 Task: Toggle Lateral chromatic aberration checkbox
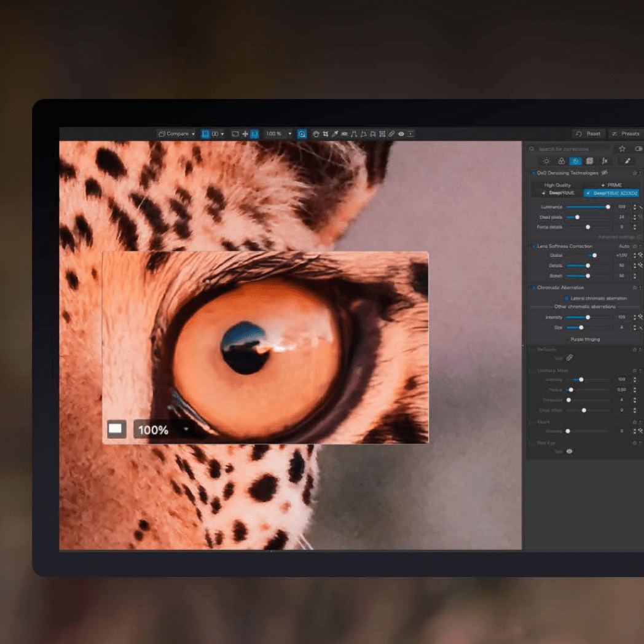point(567,298)
